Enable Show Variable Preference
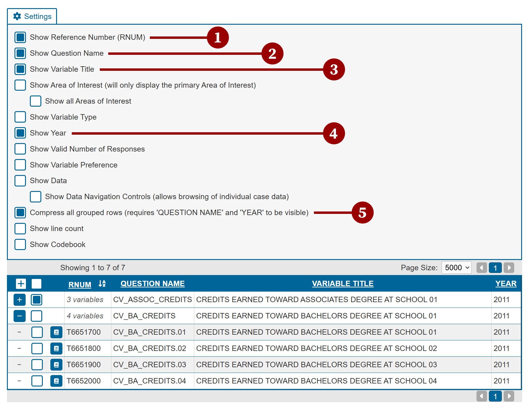532x413 pixels. click(20, 165)
